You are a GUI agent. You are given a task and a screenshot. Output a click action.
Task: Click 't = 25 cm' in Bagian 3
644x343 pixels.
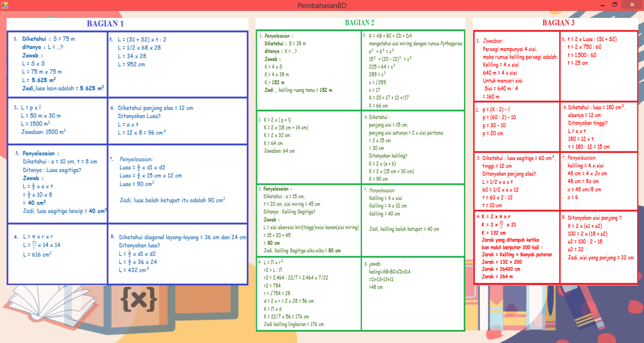(x=578, y=63)
